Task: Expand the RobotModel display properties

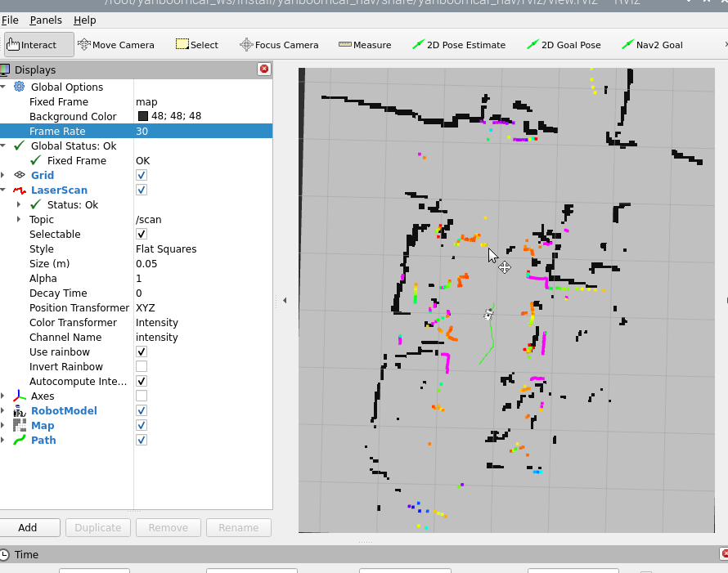Action: pyautogui.click(x=2, y=410)
